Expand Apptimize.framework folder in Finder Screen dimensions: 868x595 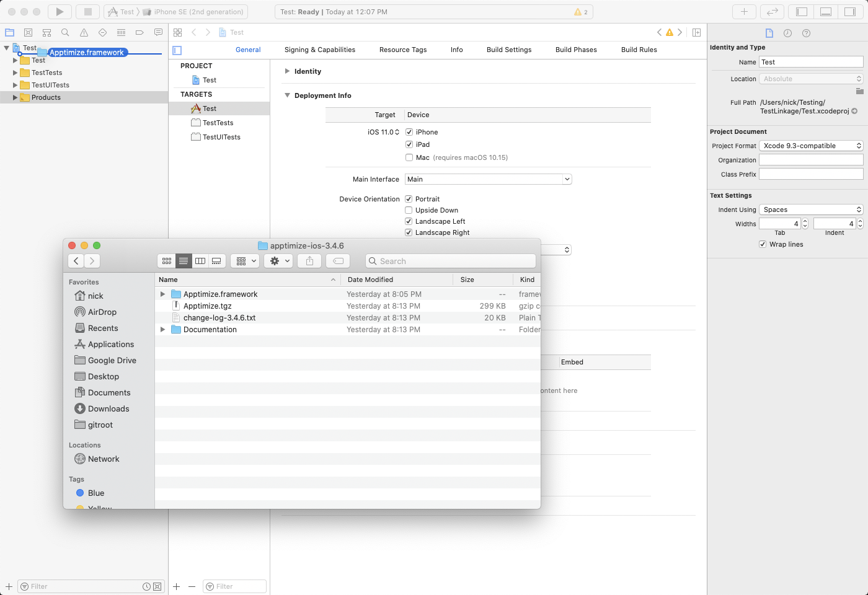tap(163, 294)
